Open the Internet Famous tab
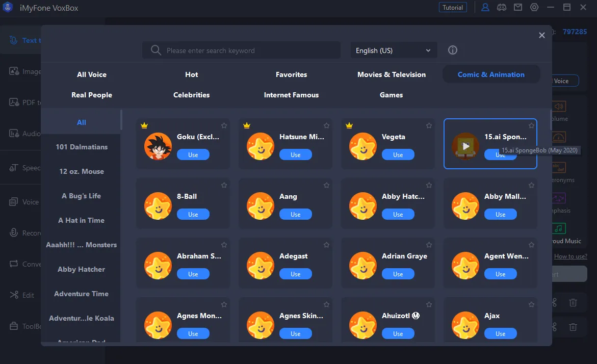Image resolution: width=597 pixels, height=364 pixels. click(x=291, y=95)
